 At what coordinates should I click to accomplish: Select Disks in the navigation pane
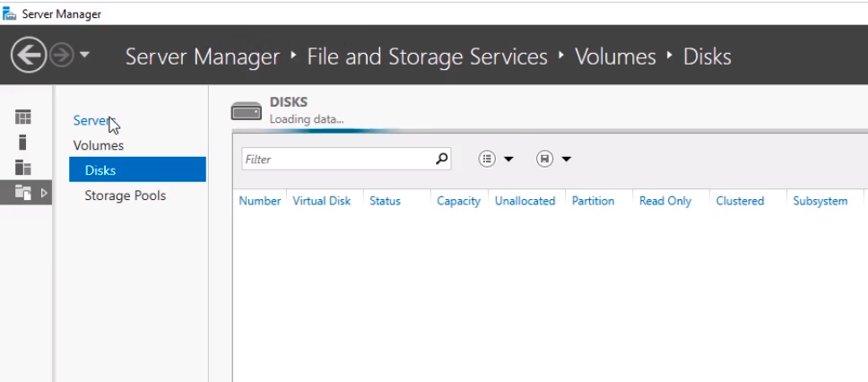point(100,170)
